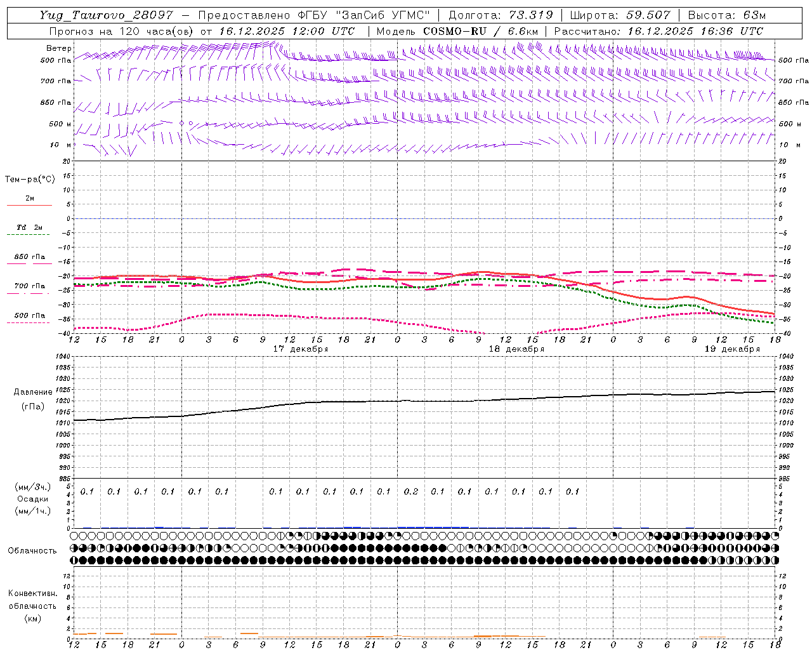Click the station title 'Yug_Taurovo_28097'
812x650 pixels.
coord(106,16)
